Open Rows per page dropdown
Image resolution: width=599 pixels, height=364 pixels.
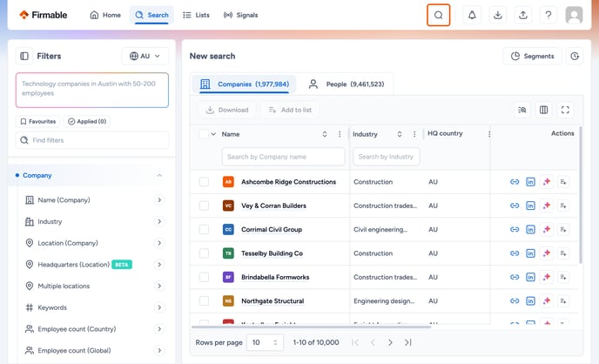coord(266,342)
